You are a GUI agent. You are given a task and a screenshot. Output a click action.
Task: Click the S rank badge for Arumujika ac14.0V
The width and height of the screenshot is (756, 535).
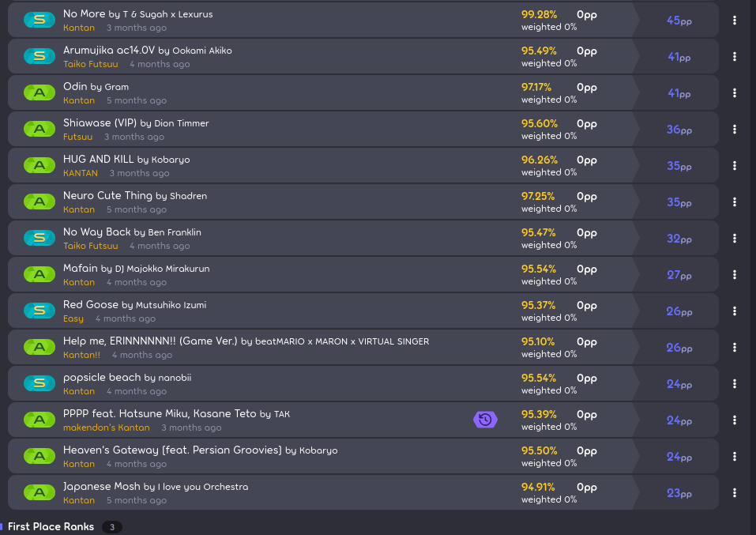pos(39,57)
